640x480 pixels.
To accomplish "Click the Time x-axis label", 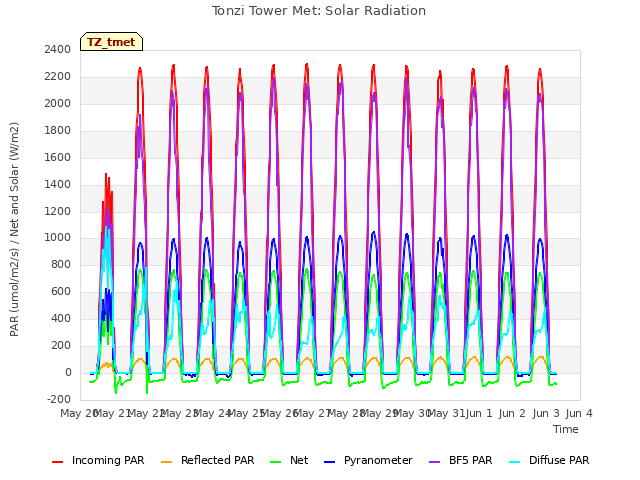I will tap(565, 429).
